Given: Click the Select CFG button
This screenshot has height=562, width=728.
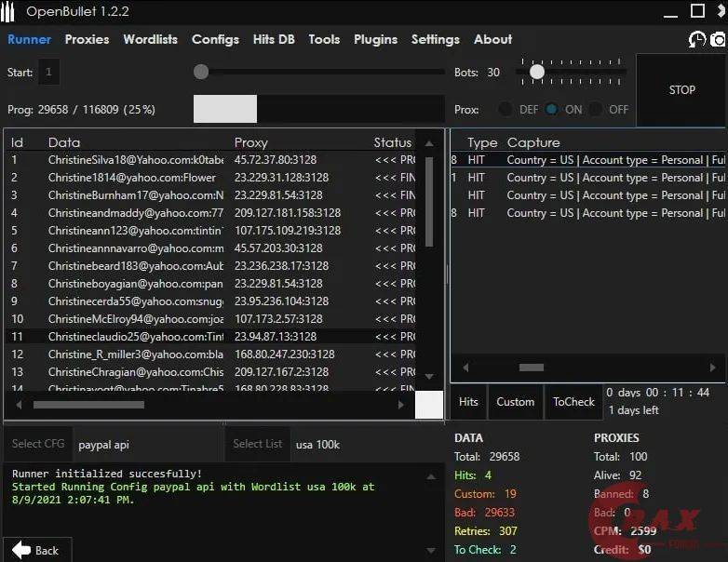Looking at the screenshot, I should (x=38, y=444).
